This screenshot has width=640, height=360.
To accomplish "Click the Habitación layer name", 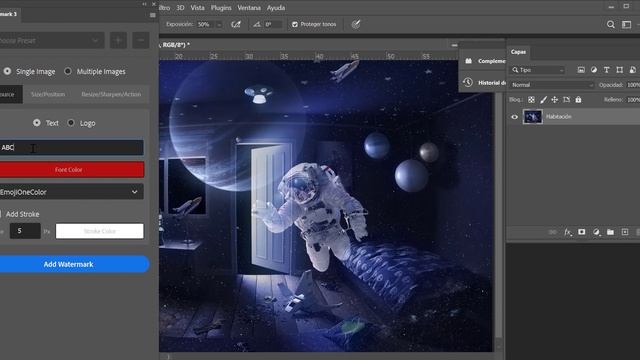I will (559, 117).
